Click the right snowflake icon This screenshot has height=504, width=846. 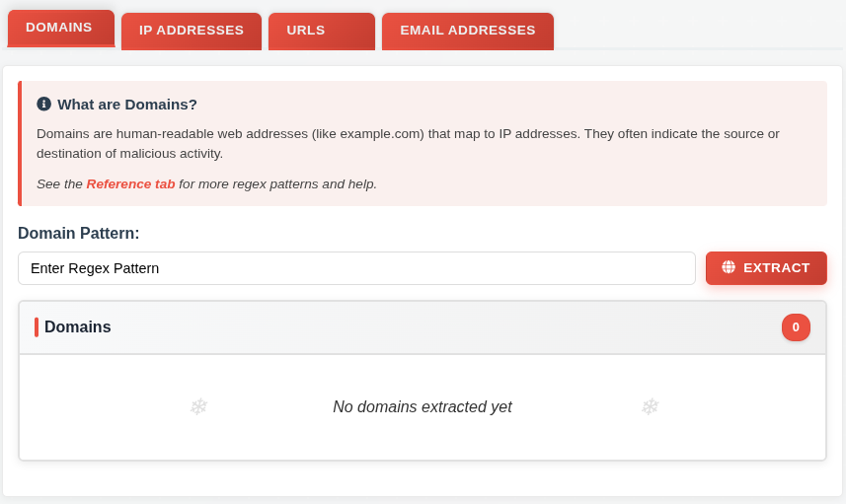pos(650,406)
